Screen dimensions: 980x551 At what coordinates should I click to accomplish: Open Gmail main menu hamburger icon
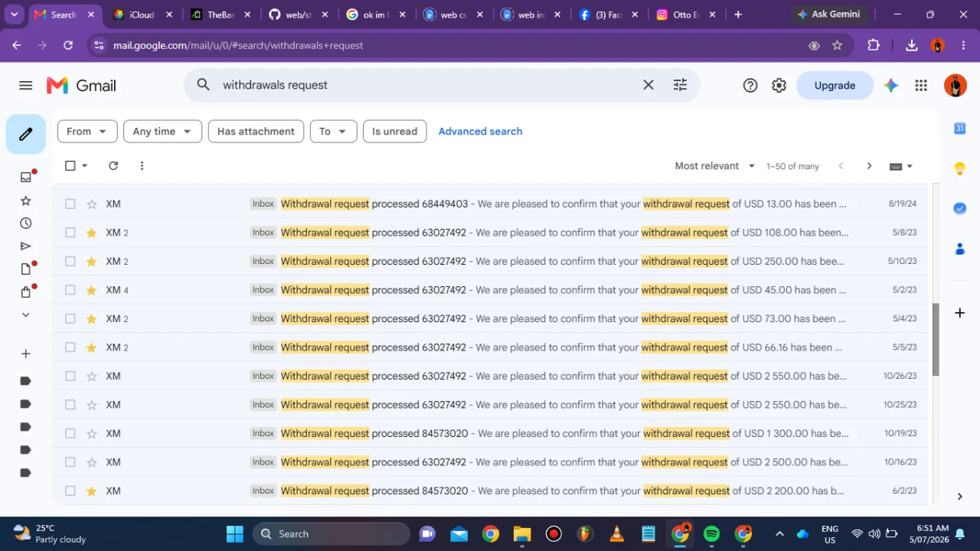25,85
